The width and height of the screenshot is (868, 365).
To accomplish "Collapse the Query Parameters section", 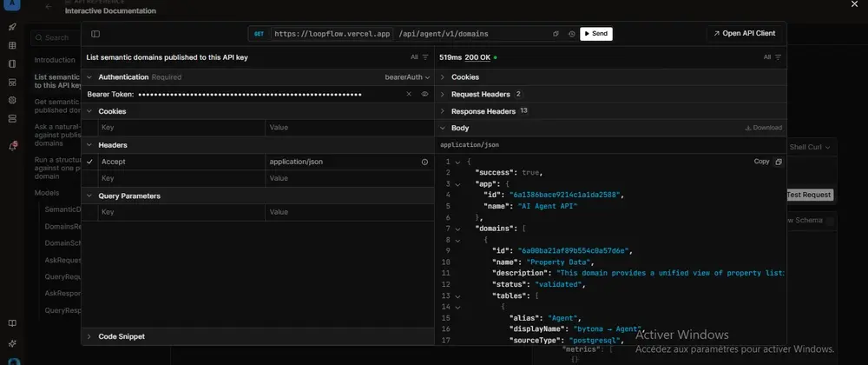I will 89,196.
